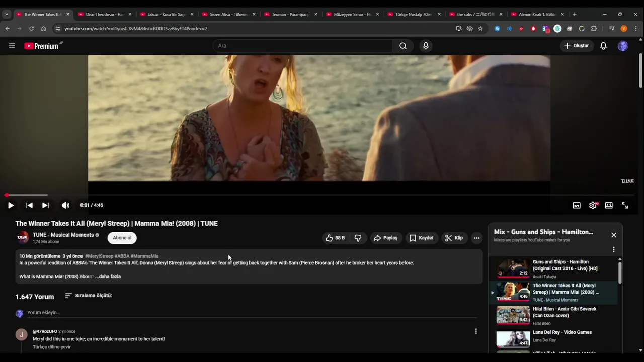Screen dimensions: 644x362
Task: Open comment sort Sıralama ölçütü dropdown
Action: tap(89, 296)
